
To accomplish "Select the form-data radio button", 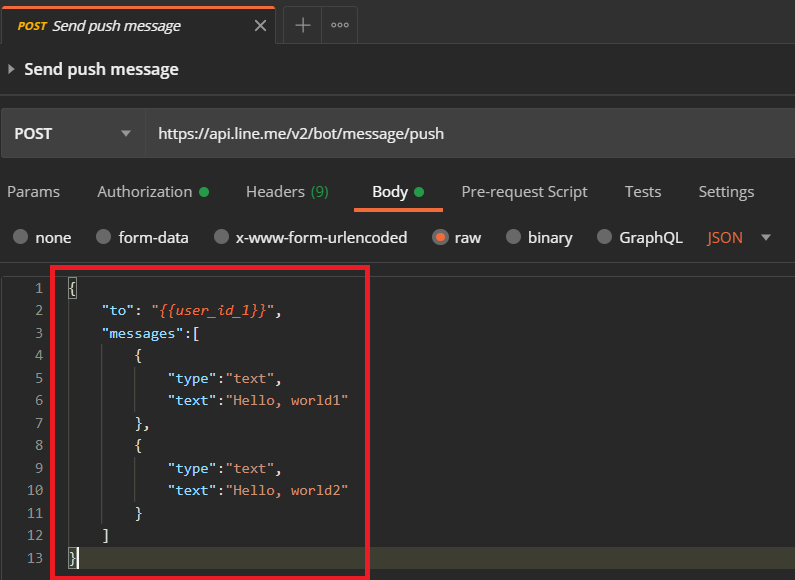I will (x=142, y=237).
